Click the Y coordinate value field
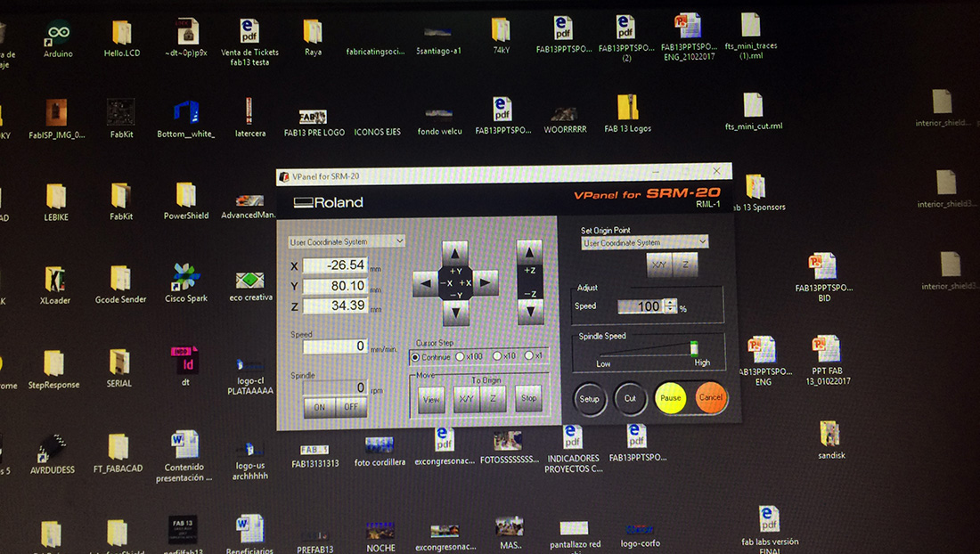Image resolution: width=980 pixels, height=554 pixels. (x=335, y=285)
